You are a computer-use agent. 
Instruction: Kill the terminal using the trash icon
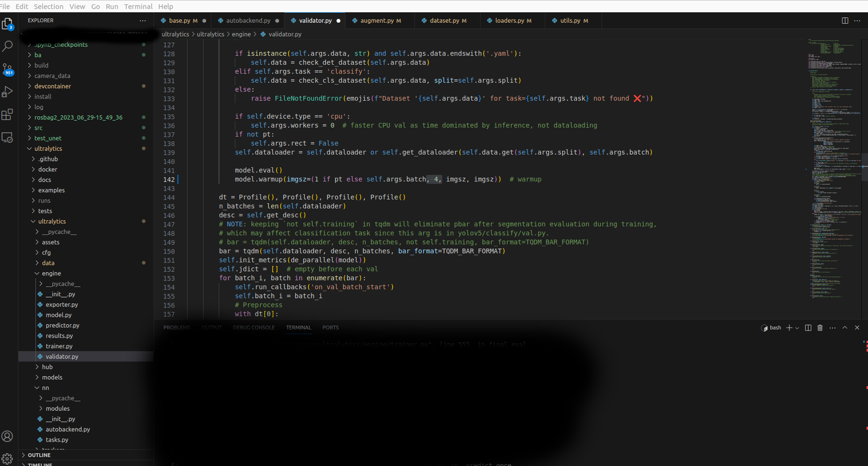[x=820, y=328]
